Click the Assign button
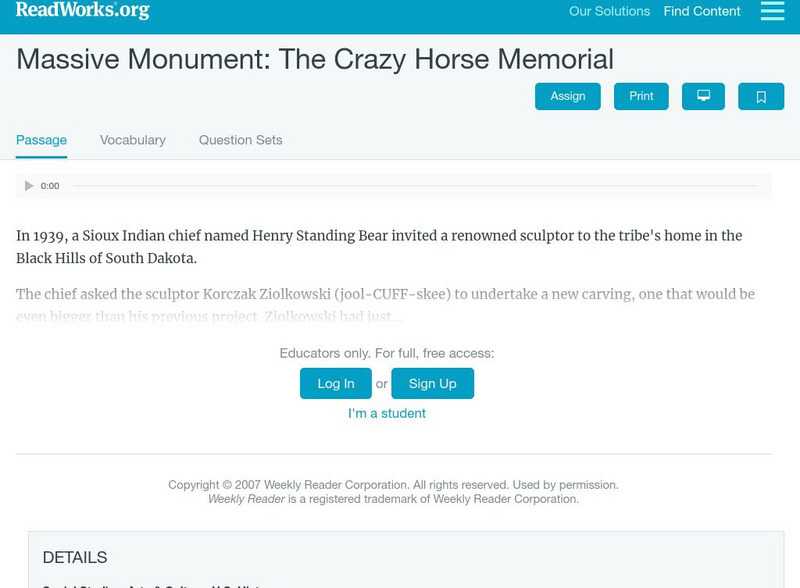This screenshot has width=800, height=588. (x=567, y=96)
